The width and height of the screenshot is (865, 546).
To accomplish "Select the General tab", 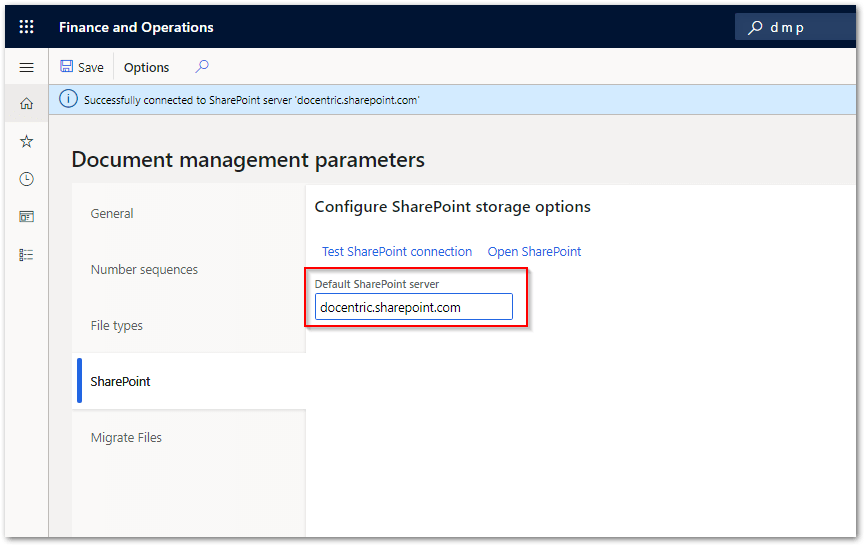I will tap(112, 213).
